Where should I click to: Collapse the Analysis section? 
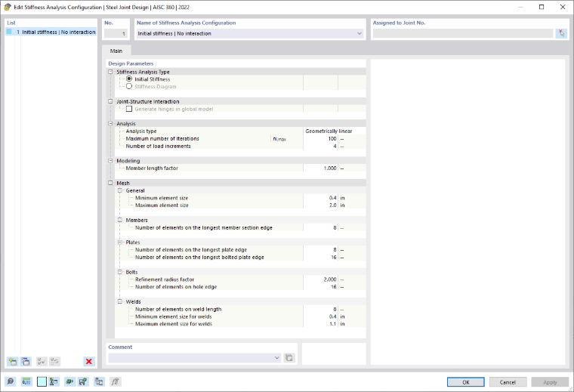tap(110, 124)
